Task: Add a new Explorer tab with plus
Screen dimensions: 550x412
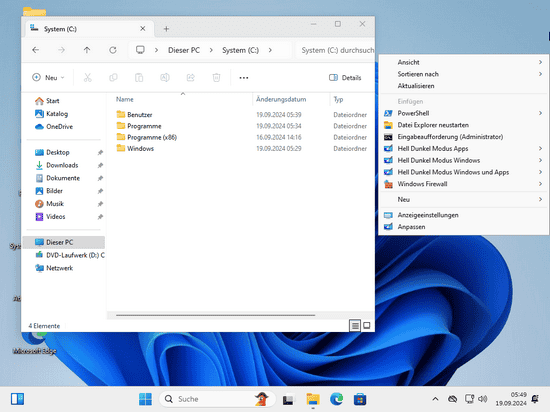Action: click(x=166, y=29)
